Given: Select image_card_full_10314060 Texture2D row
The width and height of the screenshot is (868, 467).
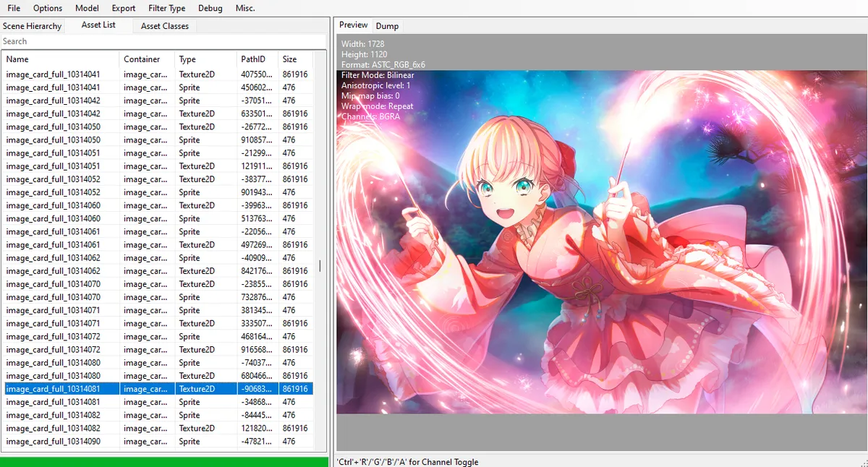Looking at the screenshot, I should coord(158,205).
